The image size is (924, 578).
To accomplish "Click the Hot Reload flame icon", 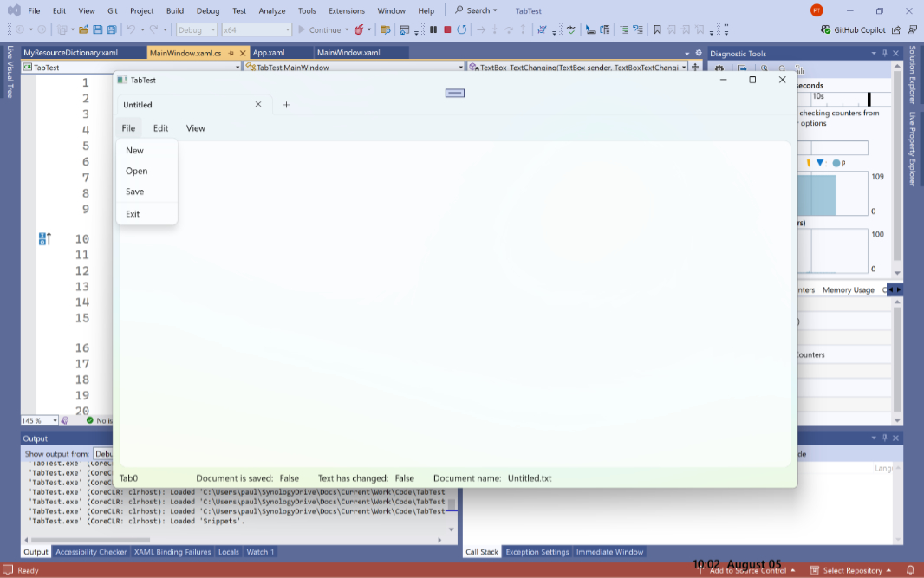I will click(x=359, y=29).
